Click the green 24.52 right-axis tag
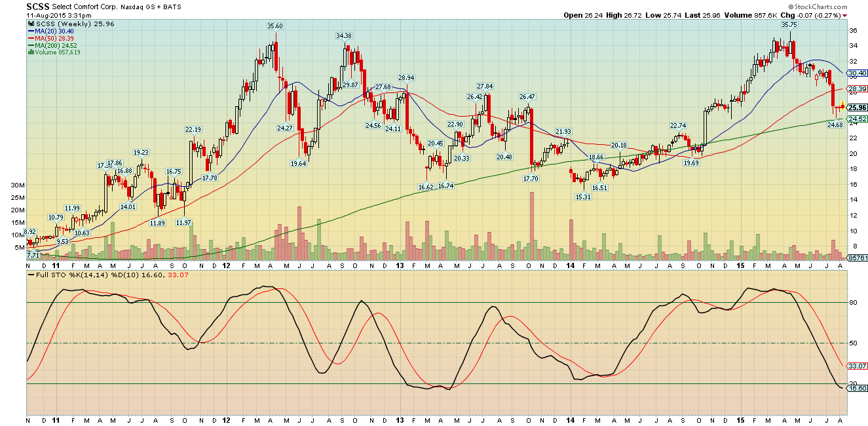The image size is (868, 426). [x=858, y=119]
